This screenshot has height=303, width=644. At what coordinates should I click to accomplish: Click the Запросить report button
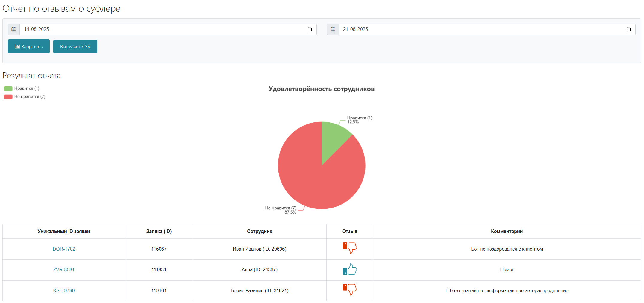tap(29, 46)
